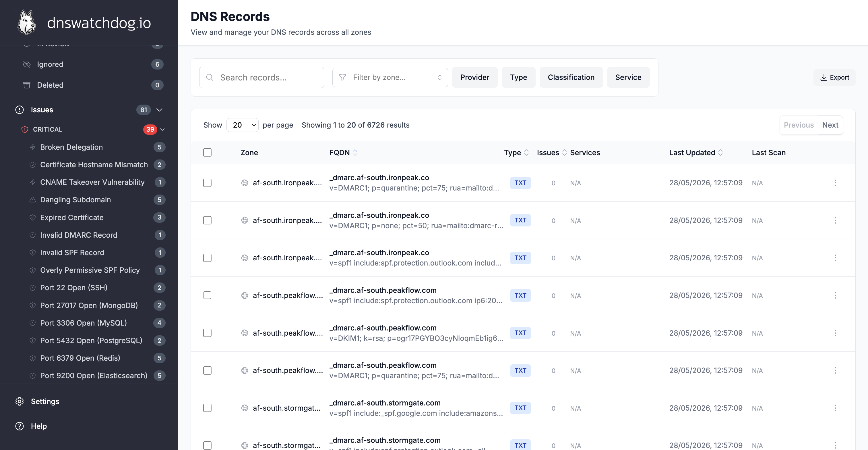Viewport: 868px width, 450px height.
Task: Click the CRITICAL shield icon
Action: (25, 130)
